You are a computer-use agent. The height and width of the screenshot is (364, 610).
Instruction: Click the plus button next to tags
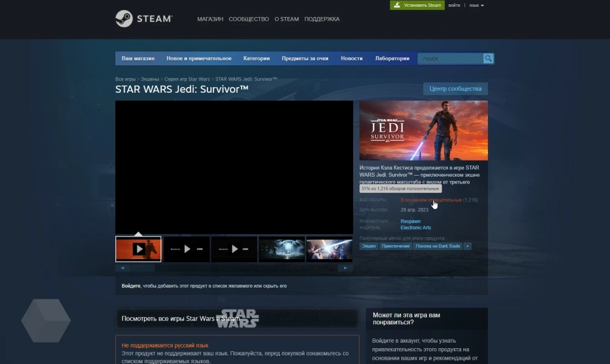pyautogui.click(x=468, y=246)
